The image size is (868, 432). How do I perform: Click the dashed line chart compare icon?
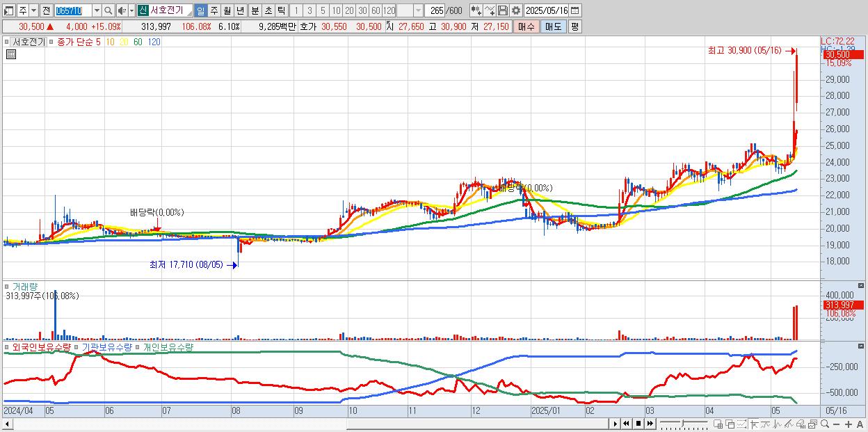[741, 424]
